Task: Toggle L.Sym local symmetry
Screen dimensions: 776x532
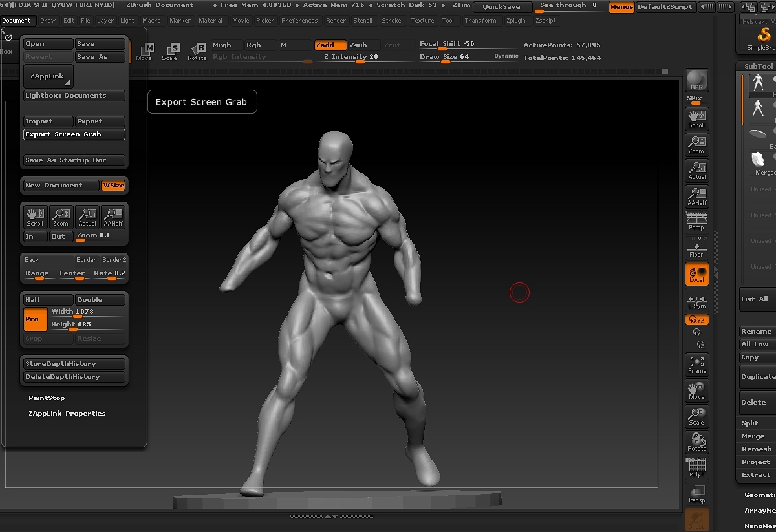Action: tap(696, 301)
